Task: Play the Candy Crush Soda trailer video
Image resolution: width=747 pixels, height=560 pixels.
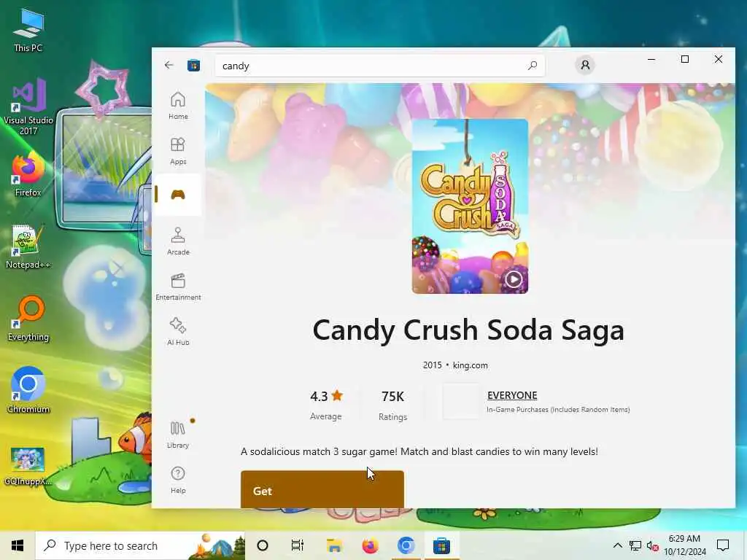Action: point(513,279)
